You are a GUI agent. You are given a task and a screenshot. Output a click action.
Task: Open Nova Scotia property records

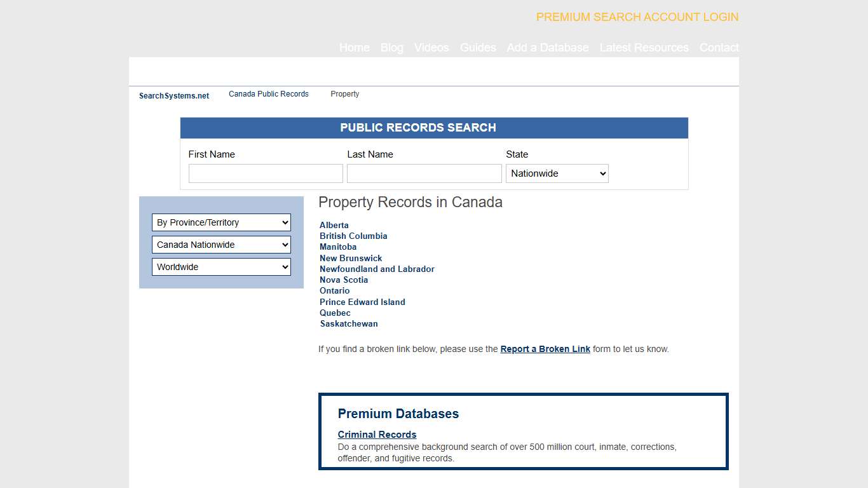coord(344,280)
